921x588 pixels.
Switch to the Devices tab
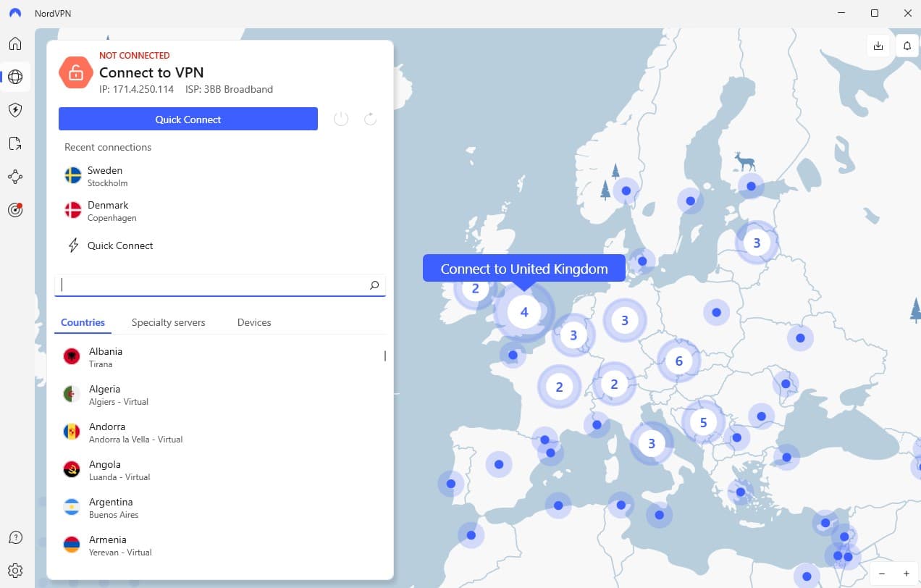pos(254,322)
